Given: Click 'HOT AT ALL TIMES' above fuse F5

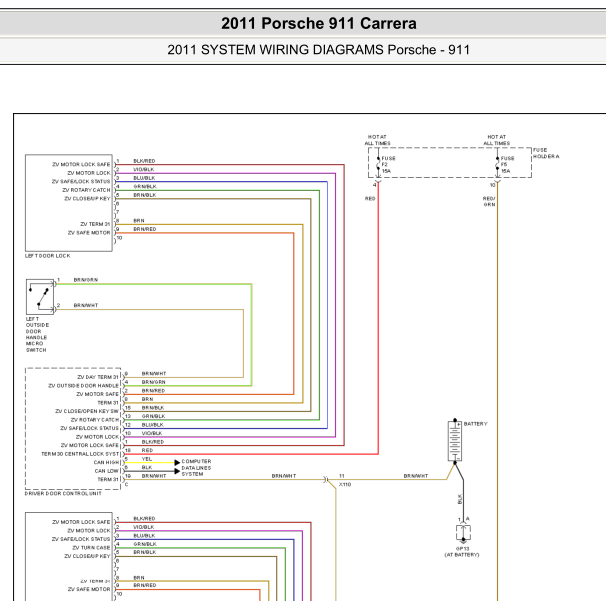Looking at the screenshot, I should (x=497, y=140).
